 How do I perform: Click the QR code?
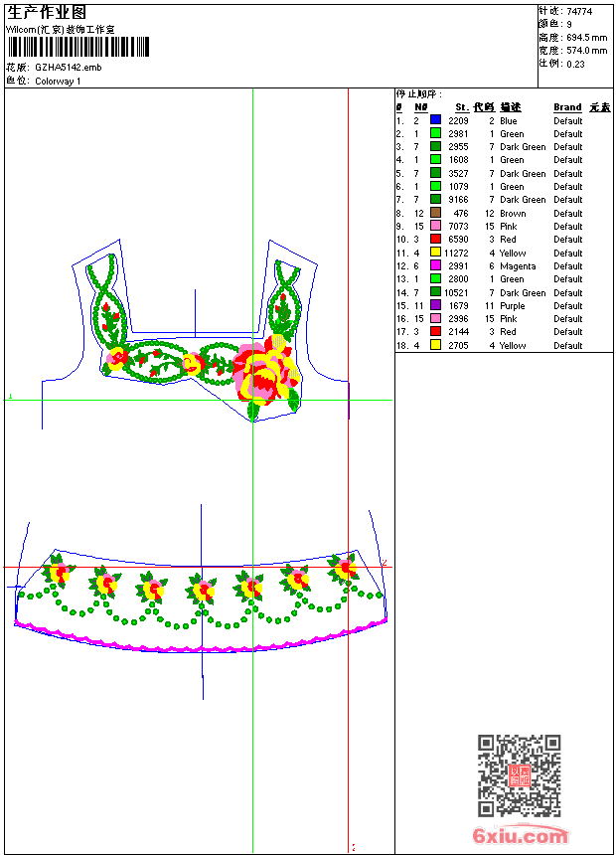[x=520, y=775]
